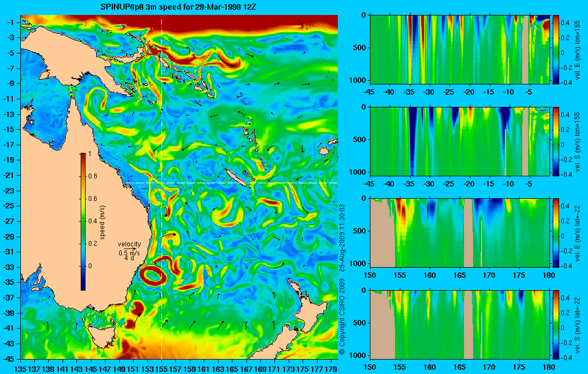Open the southward velocity lat=-22 section plot
The width and height of the screenshot is (588, 374).
point(460,324)
